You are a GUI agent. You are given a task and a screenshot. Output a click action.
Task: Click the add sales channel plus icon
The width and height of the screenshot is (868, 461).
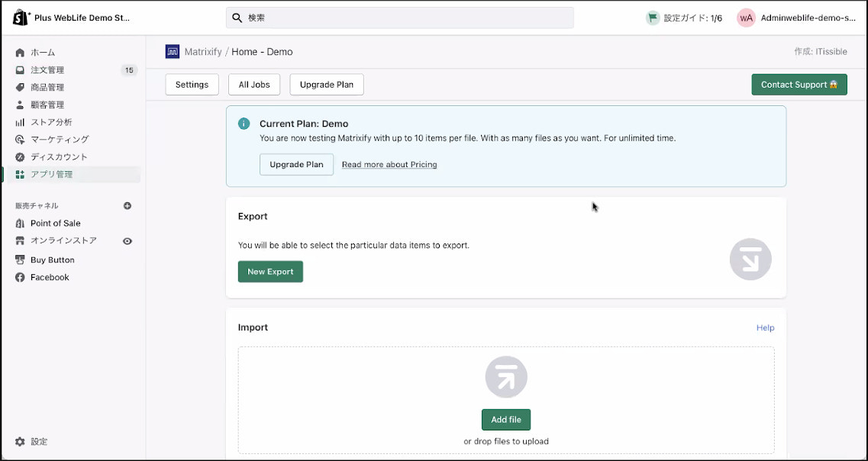127,206
